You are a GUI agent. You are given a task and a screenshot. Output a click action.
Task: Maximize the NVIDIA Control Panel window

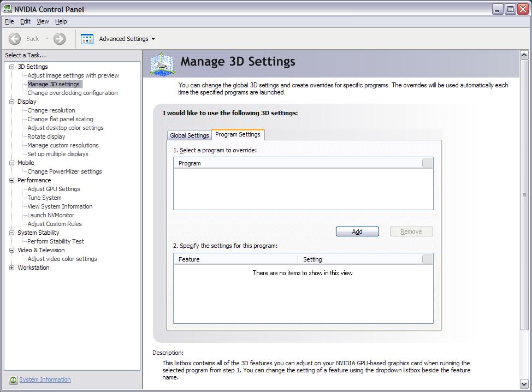click(x=510, y=9)
